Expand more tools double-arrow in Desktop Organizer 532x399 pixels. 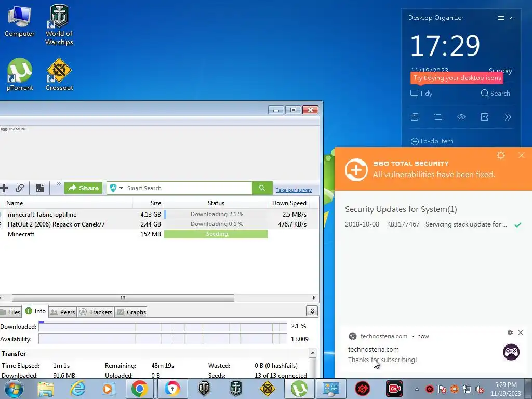click(x=508, y=117)
